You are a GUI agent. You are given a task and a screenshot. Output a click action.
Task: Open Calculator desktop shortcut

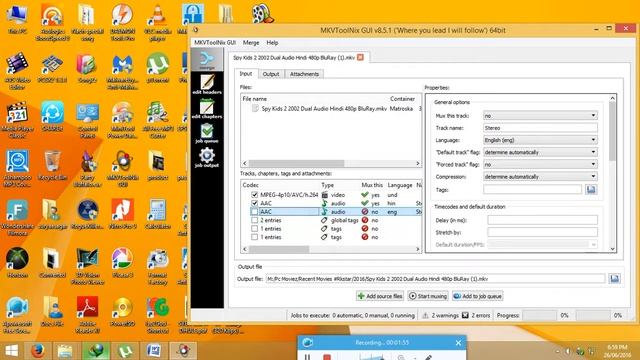[x=158, y=214]
